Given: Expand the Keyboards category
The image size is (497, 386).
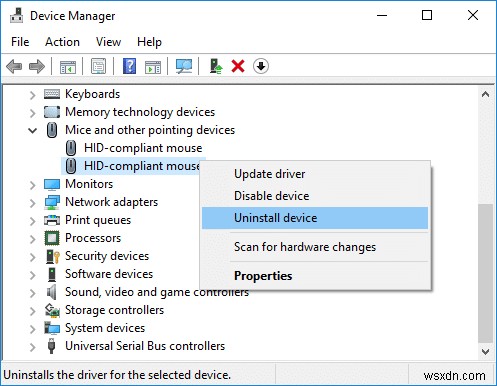Looking at the screenshot, I should pyautogui.click(x=32, y=95).
